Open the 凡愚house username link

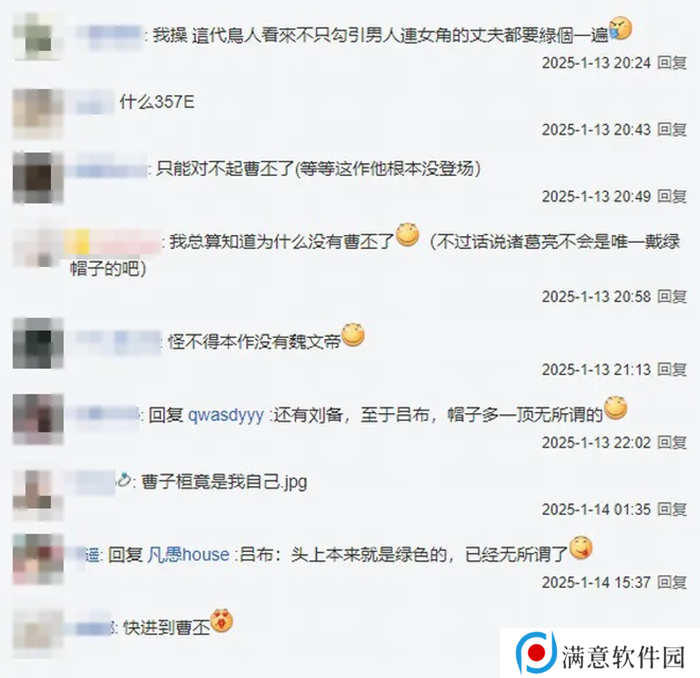point(188,555)
